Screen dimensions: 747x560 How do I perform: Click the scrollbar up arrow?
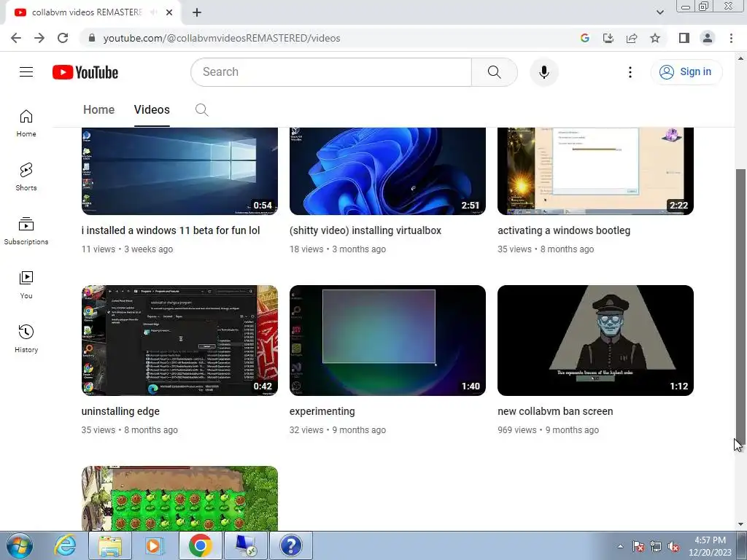[x=740, y=58]
